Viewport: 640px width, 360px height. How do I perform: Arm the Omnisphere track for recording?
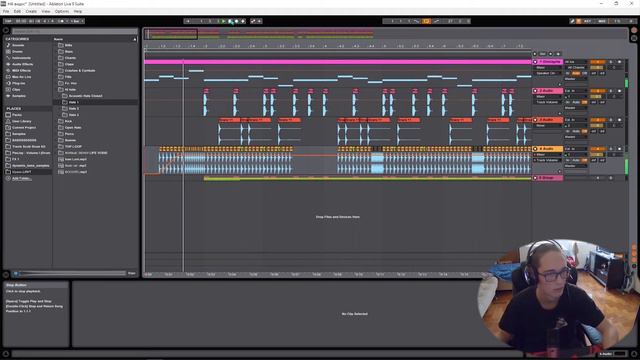point(619,62)
